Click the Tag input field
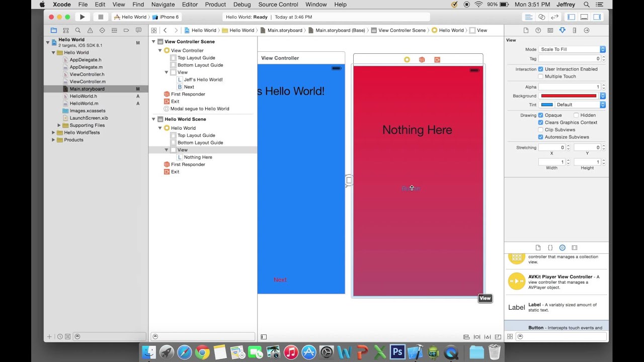 (x=570, y=59)
